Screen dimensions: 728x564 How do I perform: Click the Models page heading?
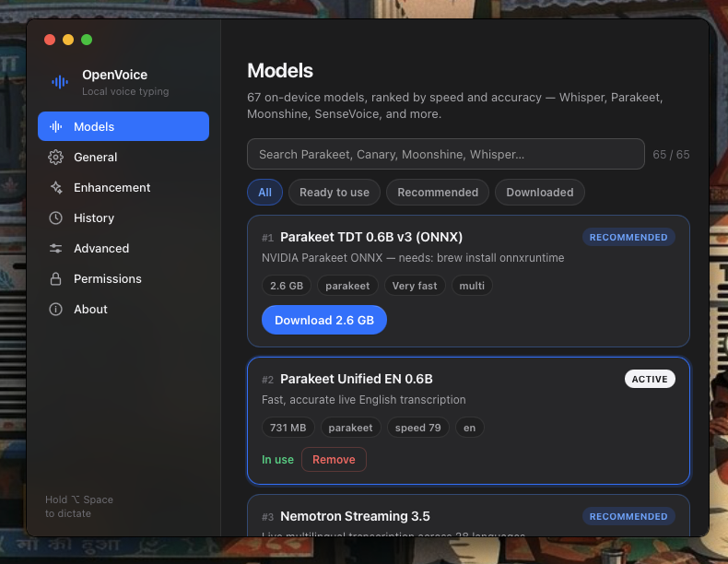[280, 71]
